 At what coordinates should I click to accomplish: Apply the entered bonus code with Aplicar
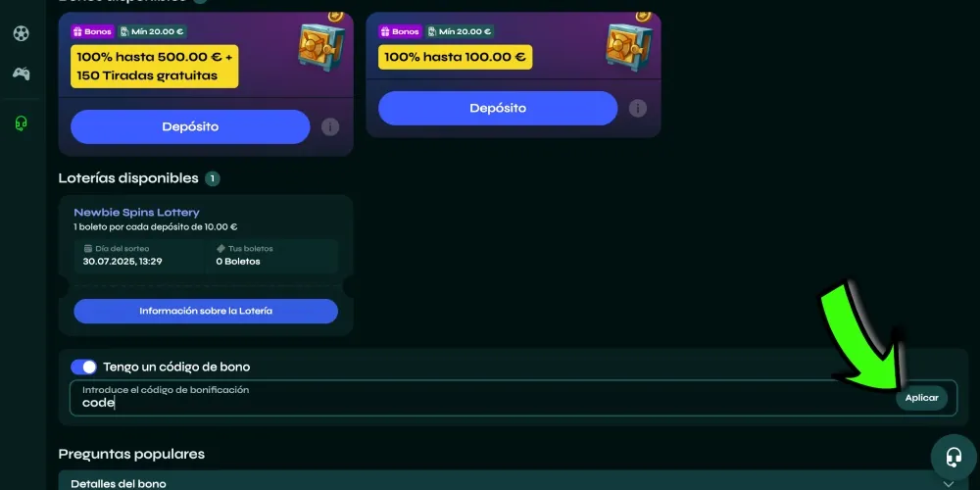[922, 398]
